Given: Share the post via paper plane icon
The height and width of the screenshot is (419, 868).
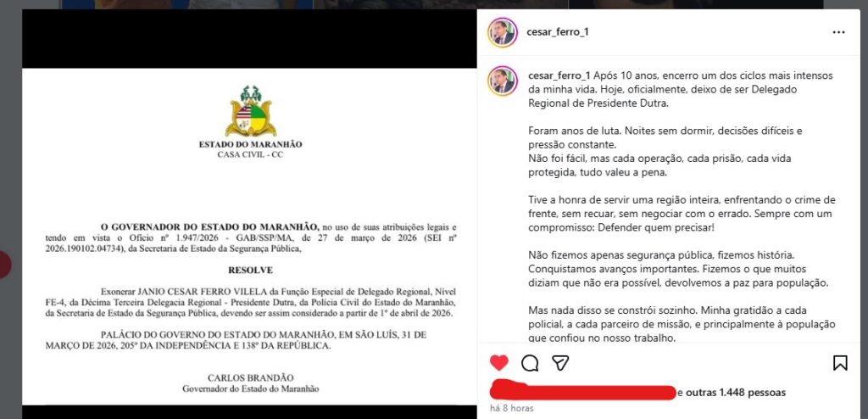Looking at the screenshot, I should [561, 363].
